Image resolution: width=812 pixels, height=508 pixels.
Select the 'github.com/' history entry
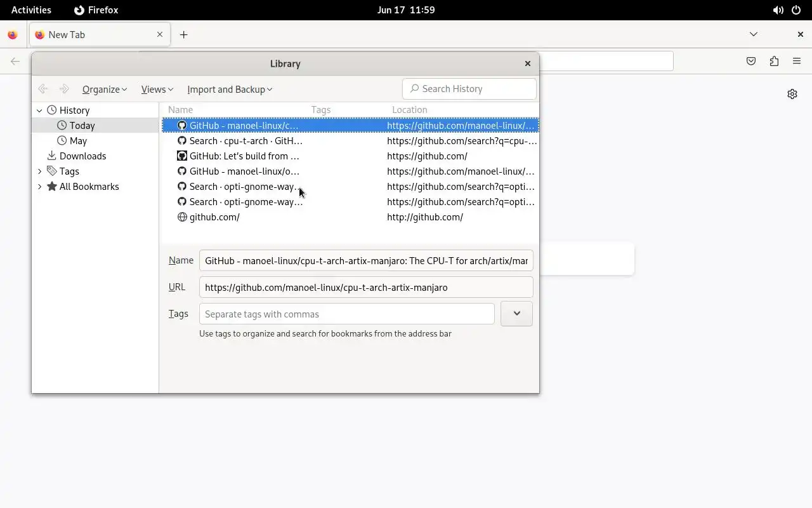click(350, 217)
